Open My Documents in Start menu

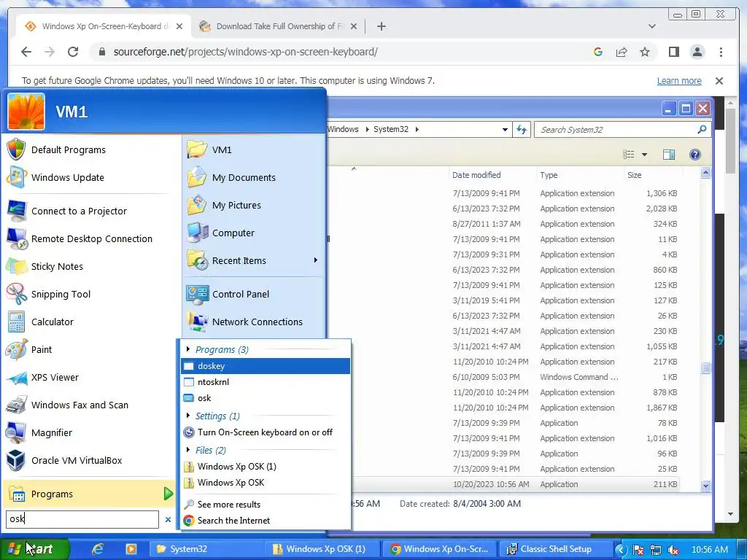click(244, 178)
